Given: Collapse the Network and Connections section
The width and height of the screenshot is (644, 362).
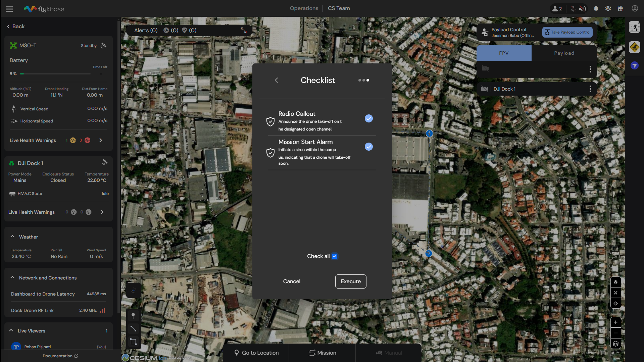Looking at the screenshot, I should [12, 278].
